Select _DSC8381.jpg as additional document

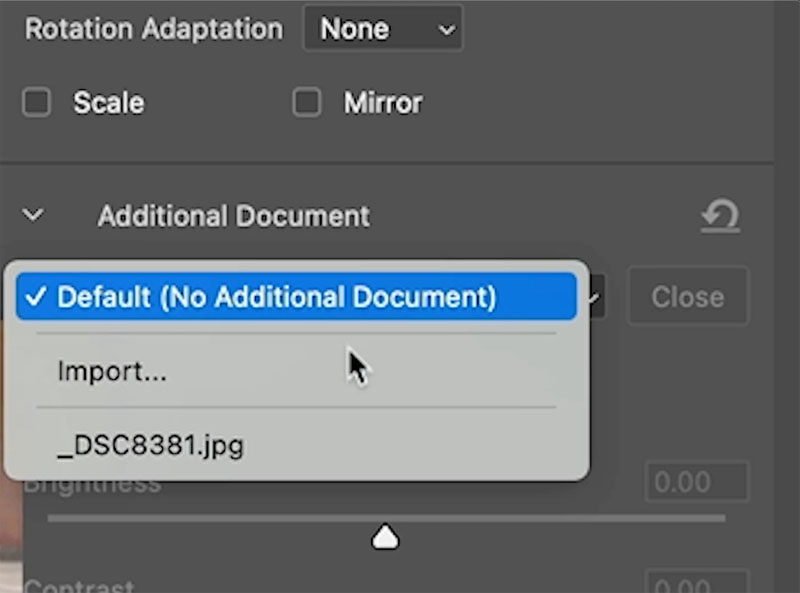click(x=296, y=446)
